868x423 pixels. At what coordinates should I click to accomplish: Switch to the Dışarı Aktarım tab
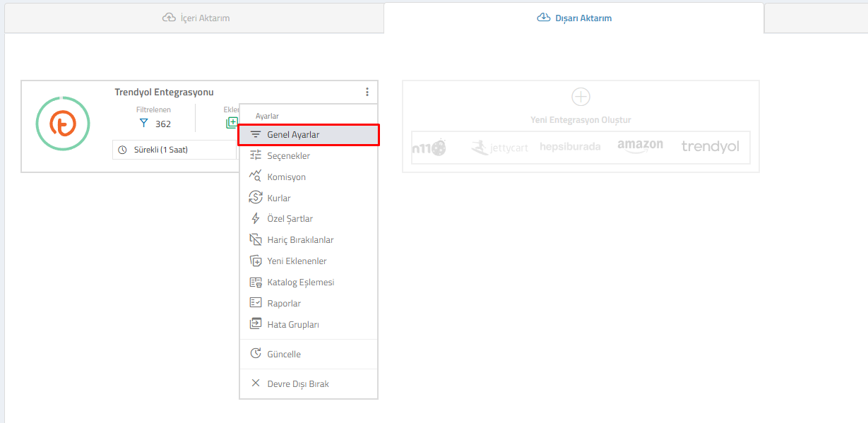pos(574,18)
